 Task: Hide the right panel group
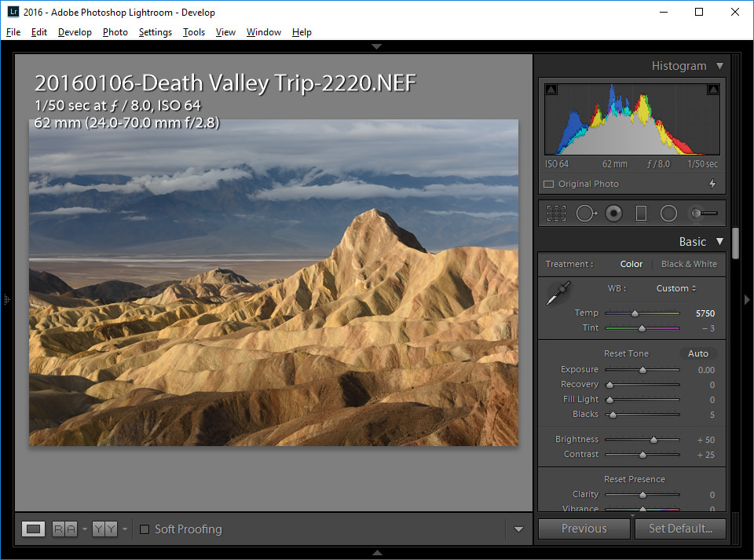(x=747, y=300)
